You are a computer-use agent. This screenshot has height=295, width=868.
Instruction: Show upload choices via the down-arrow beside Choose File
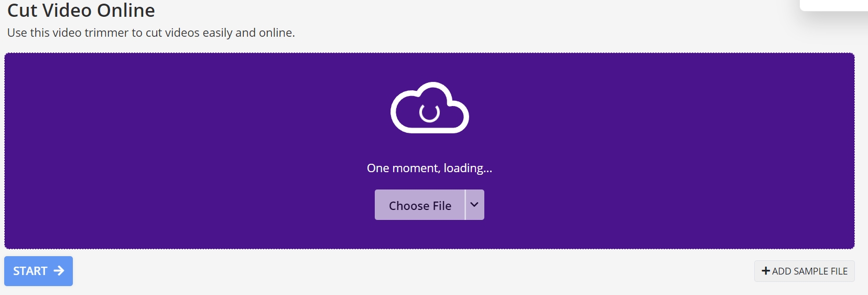click(x=474, y=205)
